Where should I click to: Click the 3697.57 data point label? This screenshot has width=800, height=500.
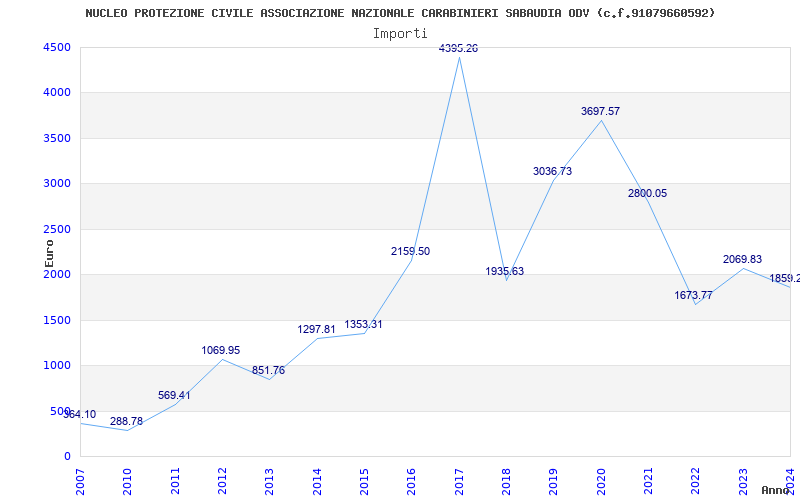(x=601, y=111)
